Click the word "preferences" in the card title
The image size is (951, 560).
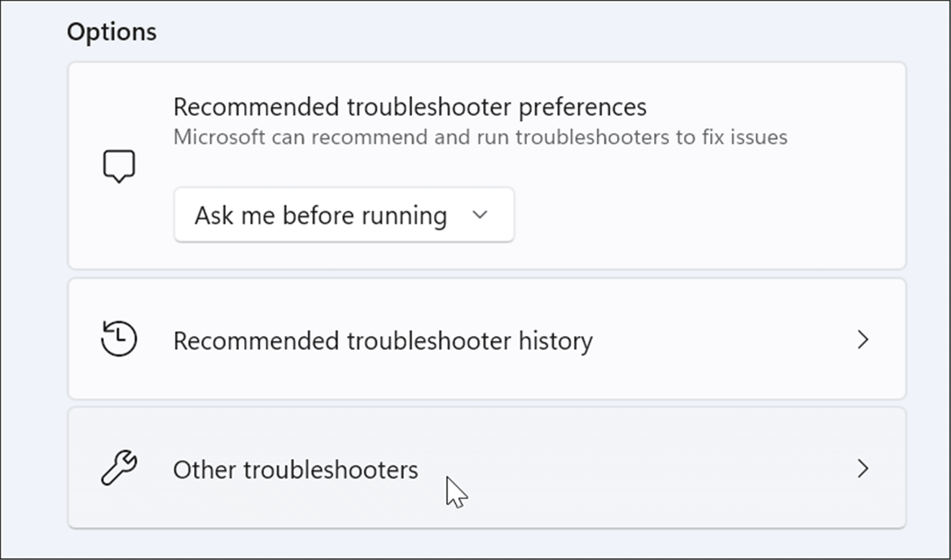tap(582, 107)
